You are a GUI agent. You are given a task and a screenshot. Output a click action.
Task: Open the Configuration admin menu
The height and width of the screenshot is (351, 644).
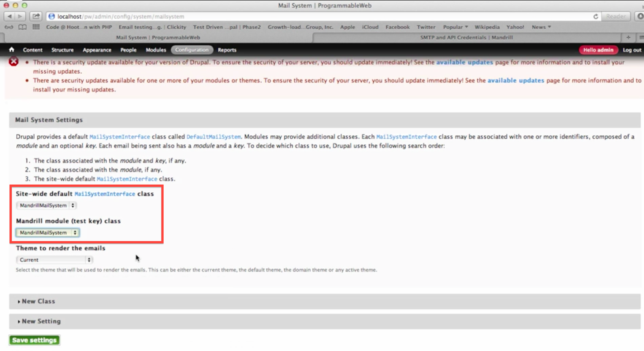click(192, 50)
